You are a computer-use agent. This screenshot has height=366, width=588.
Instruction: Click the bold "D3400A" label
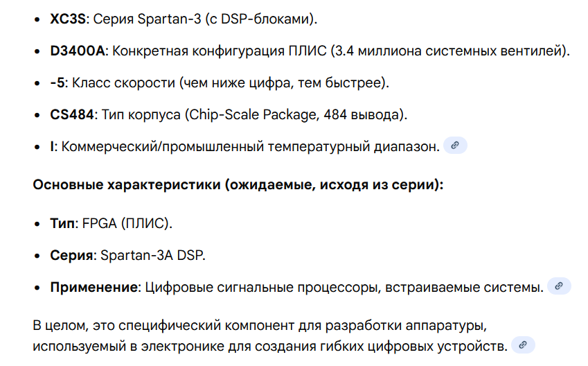[78, 51]
